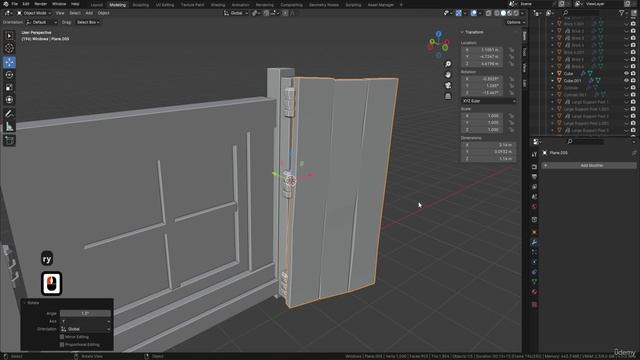
Task: Select the Add Cube tool
Action: click(9, 141)
